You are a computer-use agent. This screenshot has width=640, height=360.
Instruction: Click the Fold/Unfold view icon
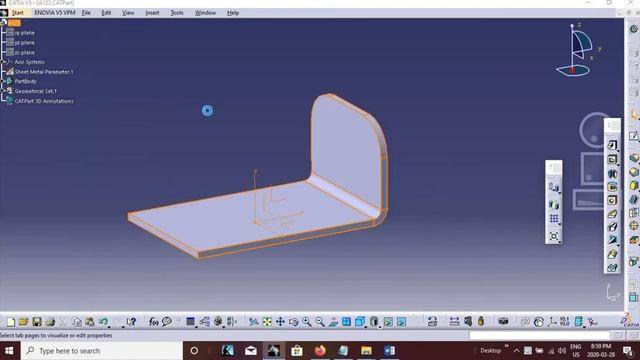pyautogui.click(x=432, y=322)
